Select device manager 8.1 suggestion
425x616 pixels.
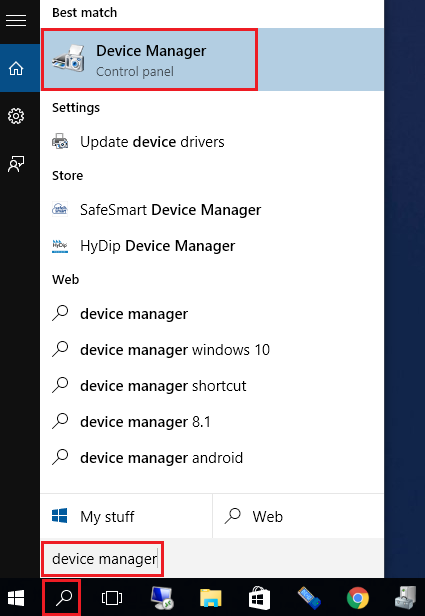click(x=212, y=422)
